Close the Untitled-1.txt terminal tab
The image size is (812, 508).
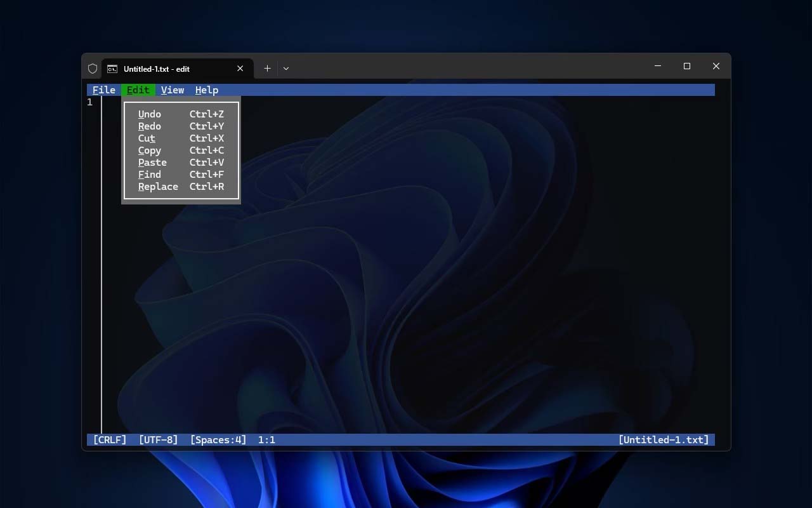pos(240,69)
